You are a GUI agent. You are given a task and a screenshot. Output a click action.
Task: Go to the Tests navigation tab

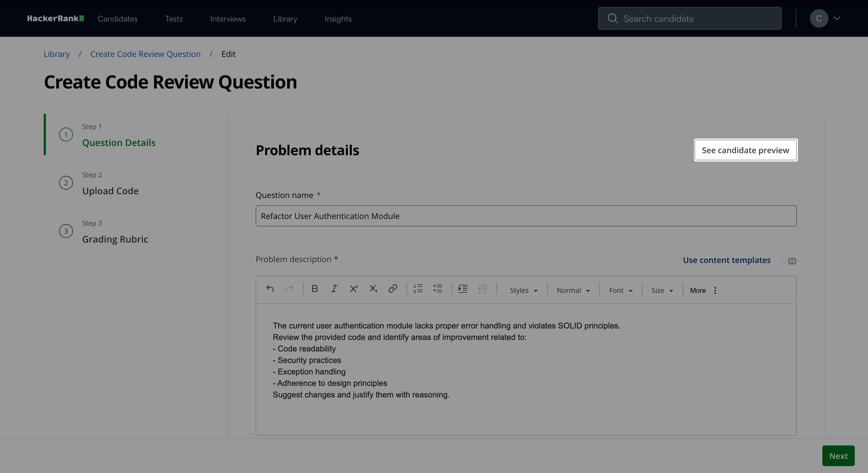173,19
